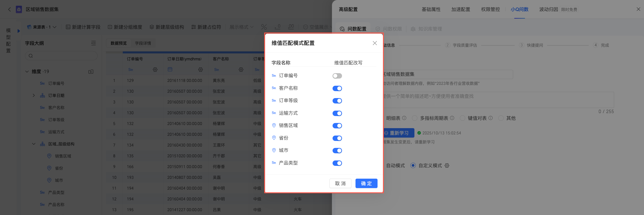This screenshot has height=215, width=644.
Task: Toggle 维值匹配改写 switch for 运输方式
Action: pos(337,113)
